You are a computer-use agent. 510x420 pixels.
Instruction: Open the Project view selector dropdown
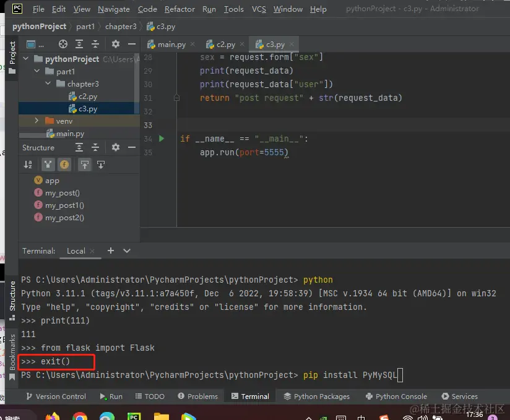[x=35, y=44]
